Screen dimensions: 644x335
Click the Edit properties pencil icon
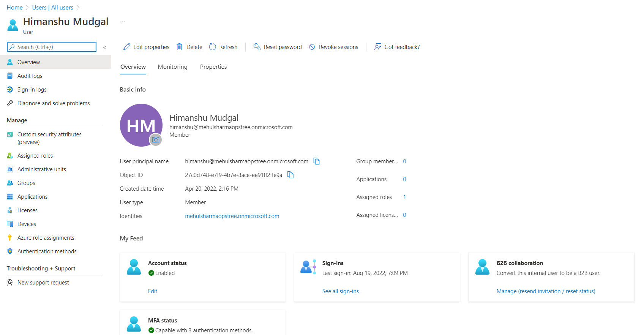click(x=127, y=47)
